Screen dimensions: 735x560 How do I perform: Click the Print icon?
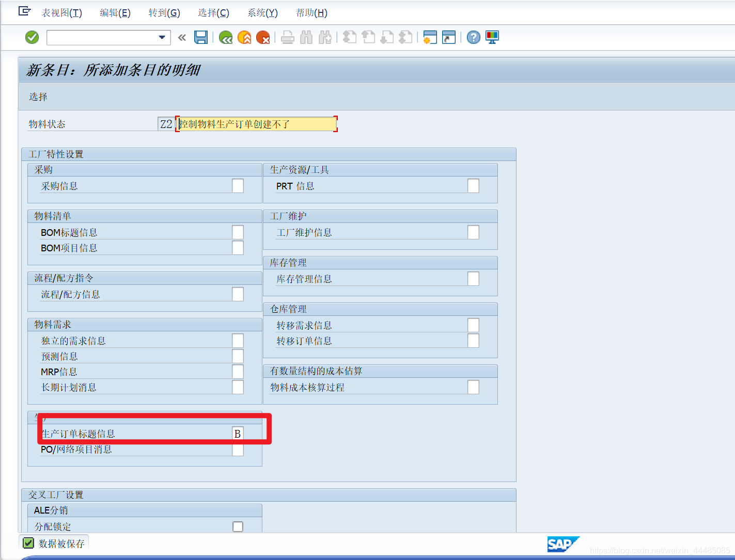coord(288,37)
